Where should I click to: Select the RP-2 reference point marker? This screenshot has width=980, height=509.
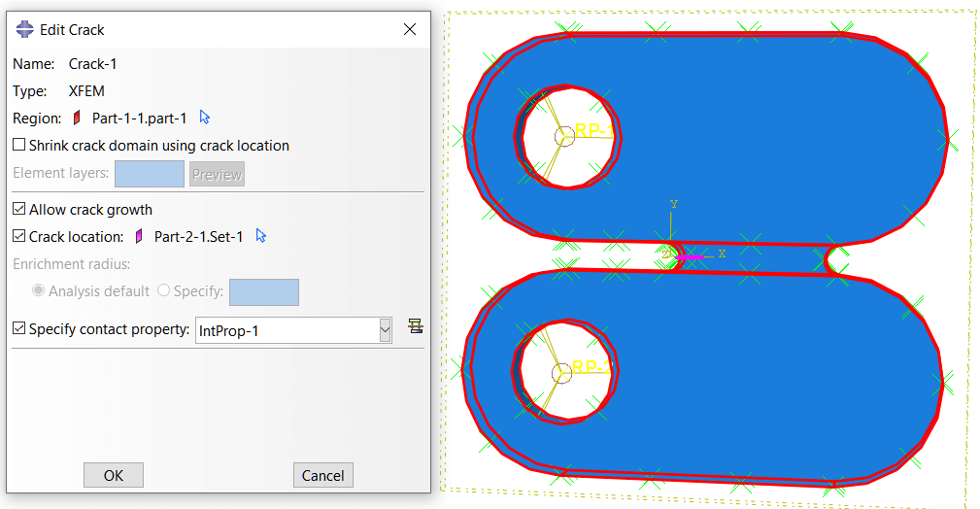pos(560,372)
